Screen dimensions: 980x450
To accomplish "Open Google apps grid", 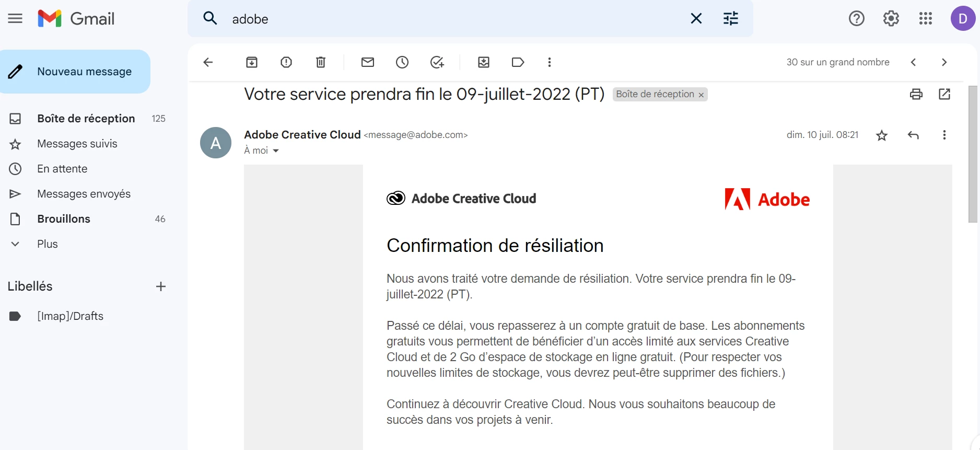I will point(925,19).
